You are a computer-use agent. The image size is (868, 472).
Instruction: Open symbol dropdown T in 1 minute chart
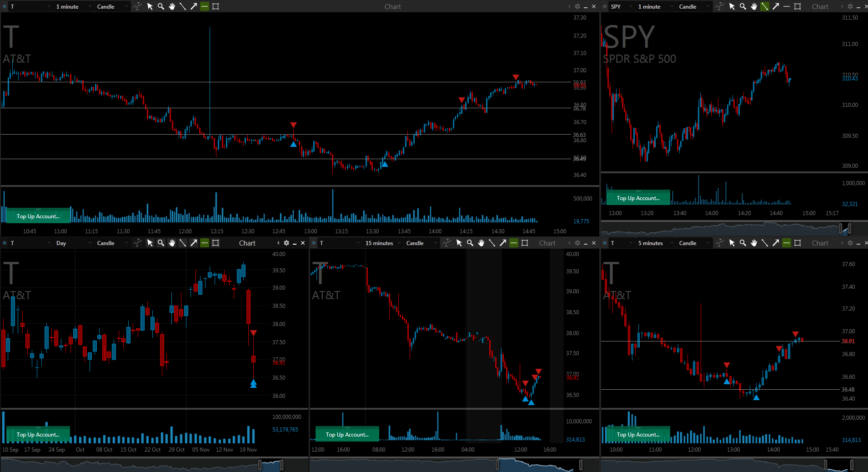(x=30, y=6)
